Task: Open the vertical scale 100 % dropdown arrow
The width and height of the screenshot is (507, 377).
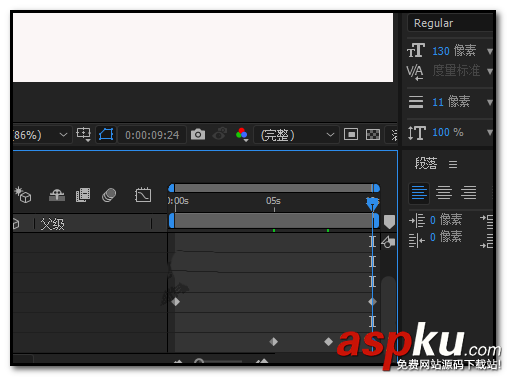Action: [489, 133]
